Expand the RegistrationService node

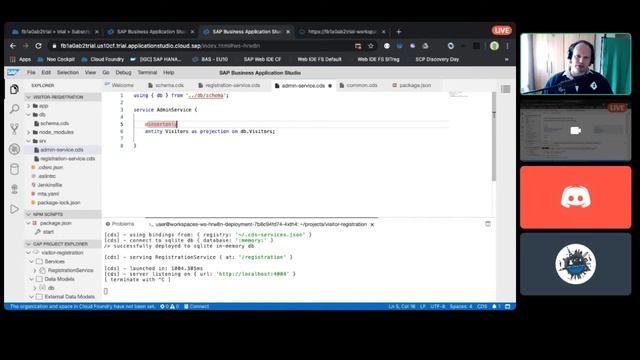pos(35,270)
